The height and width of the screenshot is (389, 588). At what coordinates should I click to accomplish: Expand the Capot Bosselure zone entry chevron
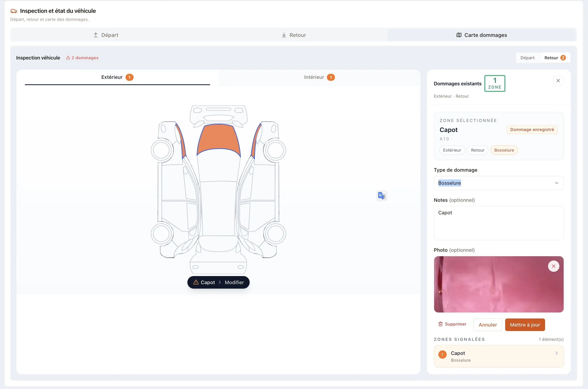point(556,353)
